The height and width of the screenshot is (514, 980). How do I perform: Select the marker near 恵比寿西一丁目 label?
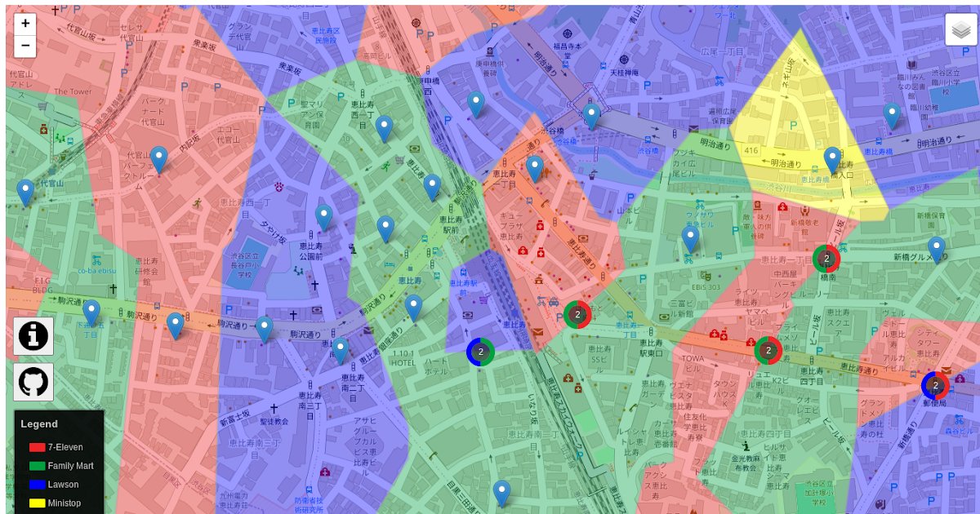pos(385,130)
